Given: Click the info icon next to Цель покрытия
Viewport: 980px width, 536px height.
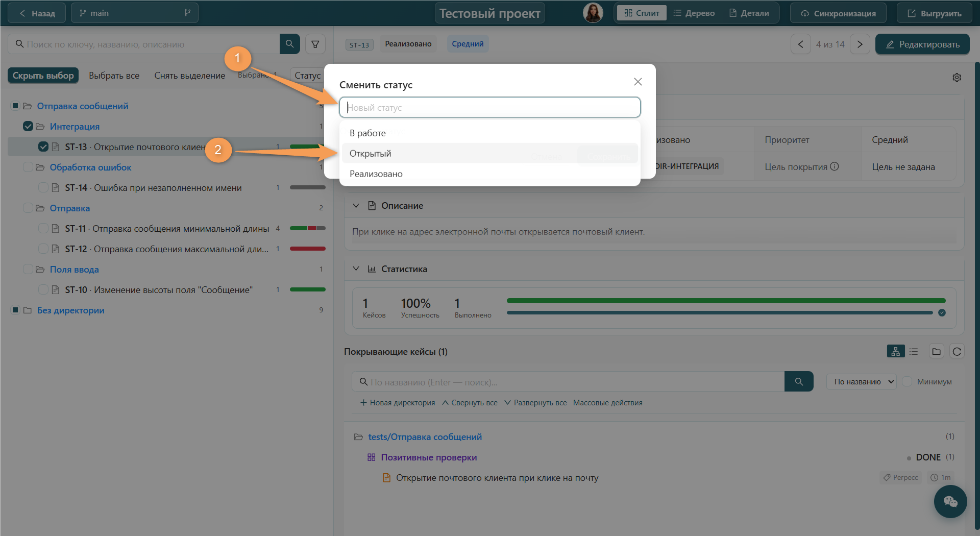Looking at the screenshot, I should click(x=835, y=166).
